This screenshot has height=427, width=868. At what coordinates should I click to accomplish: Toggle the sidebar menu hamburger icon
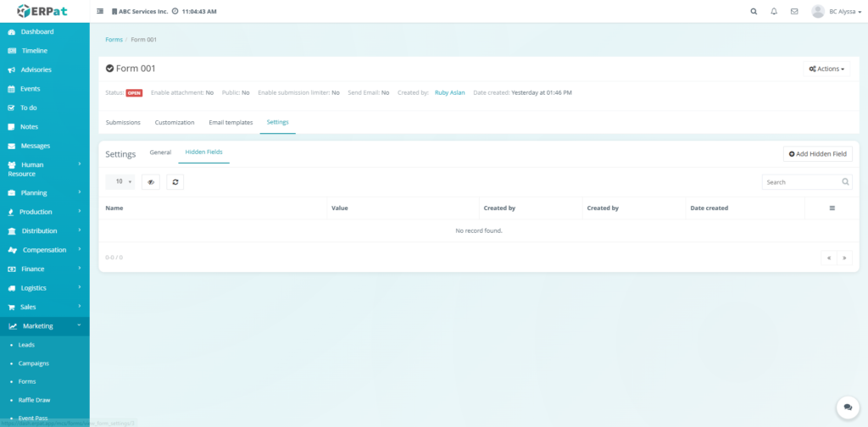point(100,12)
